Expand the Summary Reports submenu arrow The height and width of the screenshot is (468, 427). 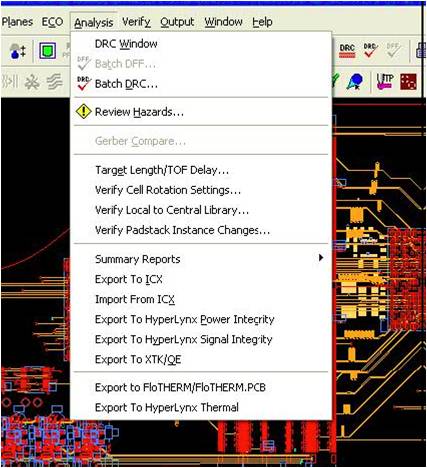click(x=321, y=258)
